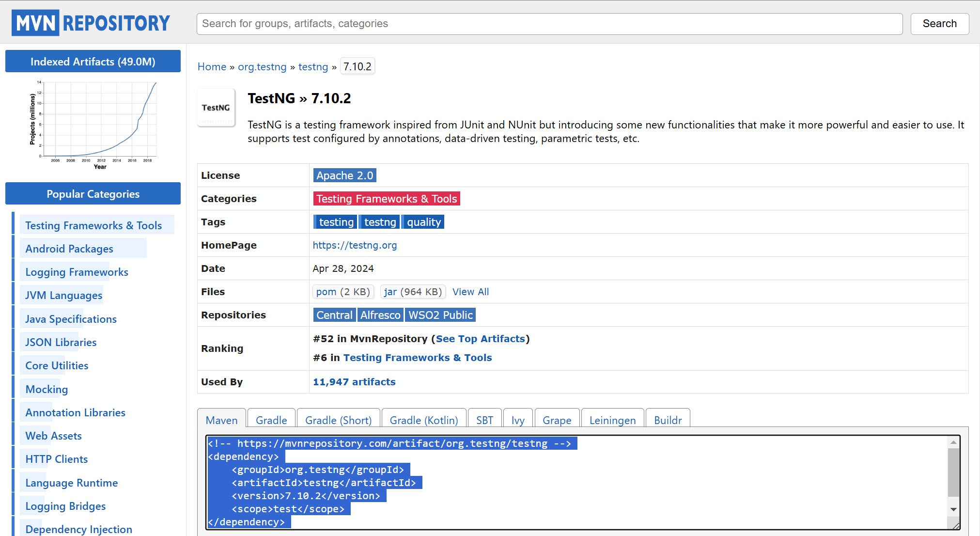The image size is (980, 536).
Task: Click the 7.10.2 version breadcrumb
Action: 357,66
